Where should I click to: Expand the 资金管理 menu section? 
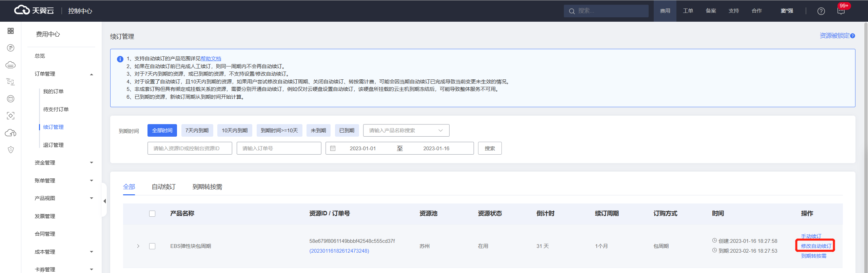63,163
